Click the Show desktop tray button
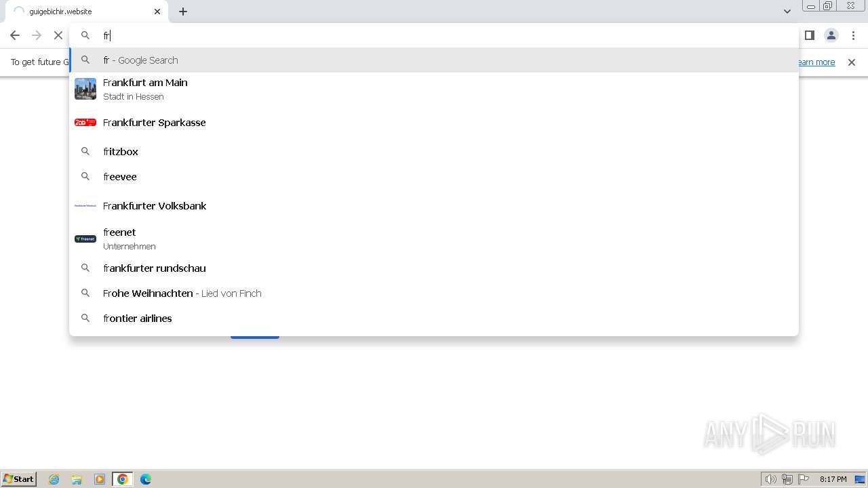The width and height of the screenshot is (868, 488). tap(861, 479)
